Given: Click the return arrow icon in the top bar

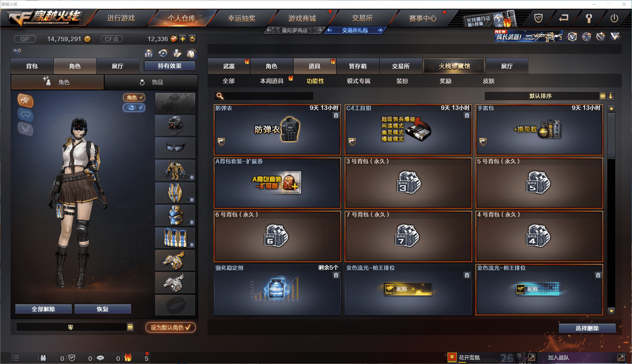Looking at the screenshot, I should coord(564,18).
